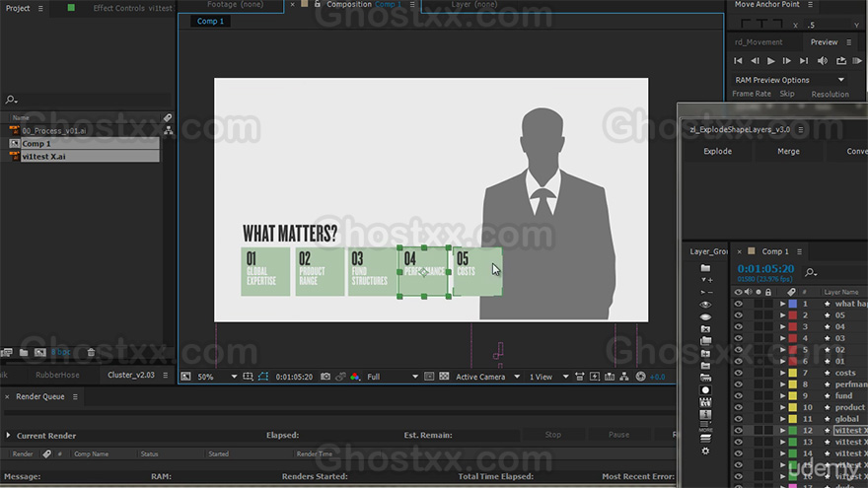This screenshot has width=868, height=488.
Task: Toggle pixel aspect ratio correction icon
Action: coord(580,377)
